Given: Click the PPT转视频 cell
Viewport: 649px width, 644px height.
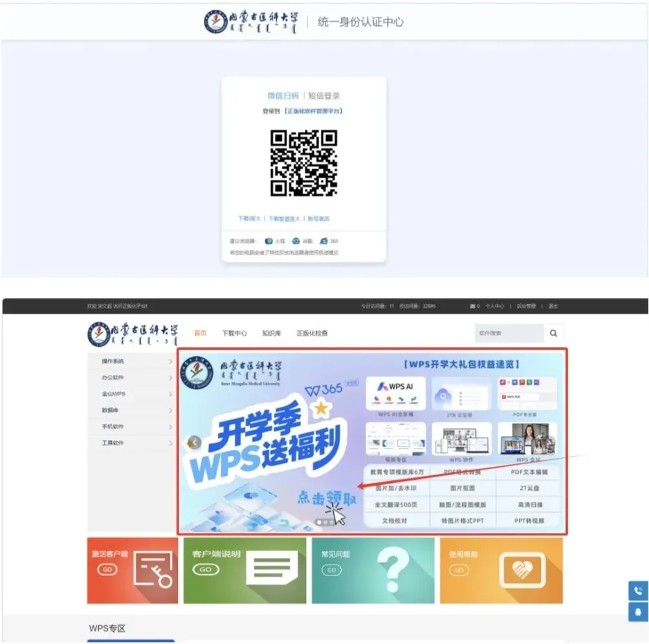Looking at the screenshot, I should (529, 521).
